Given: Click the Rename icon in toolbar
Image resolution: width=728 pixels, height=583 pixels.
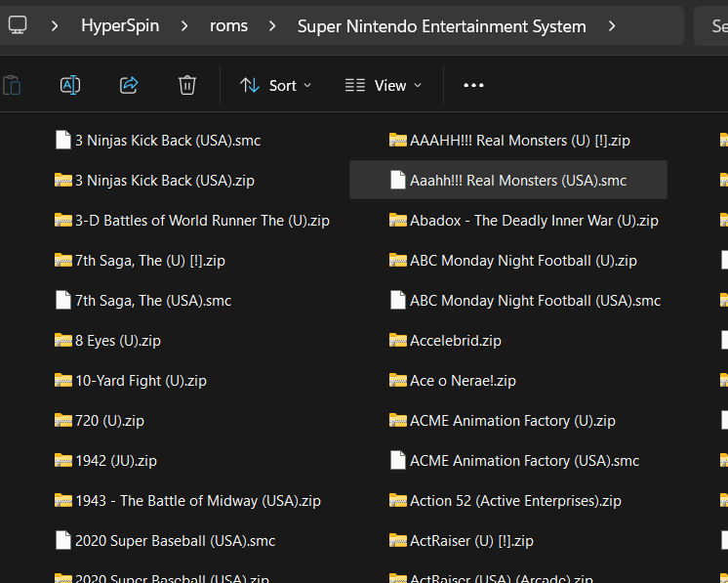Looking at the screenshot, I should click(x=70, y=86).
